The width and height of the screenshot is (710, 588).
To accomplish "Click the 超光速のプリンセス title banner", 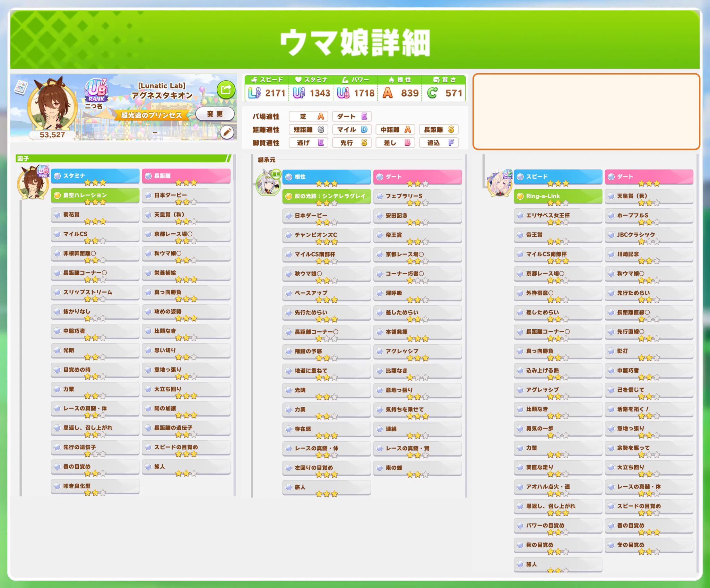I will (x=151, y=115).
